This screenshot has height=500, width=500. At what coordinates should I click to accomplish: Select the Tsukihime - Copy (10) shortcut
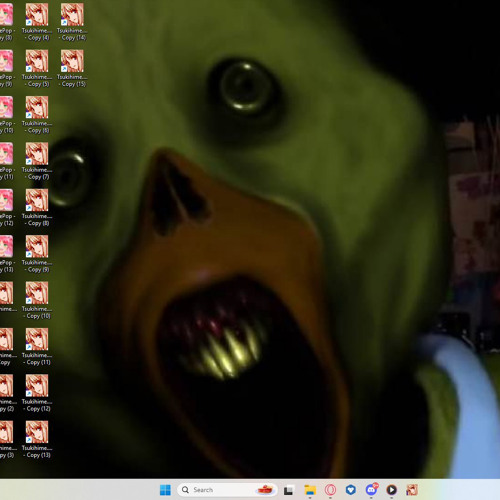click(x=37, y=300)
